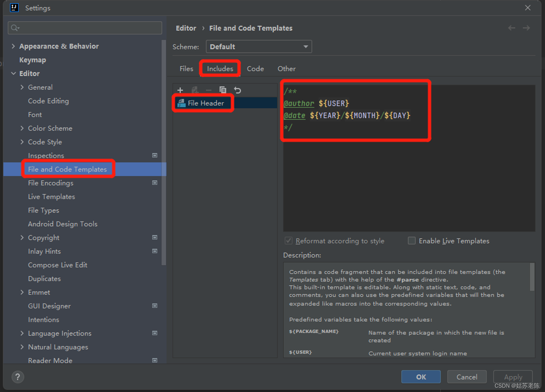Switch to the Includes tab

pos(220,69)
